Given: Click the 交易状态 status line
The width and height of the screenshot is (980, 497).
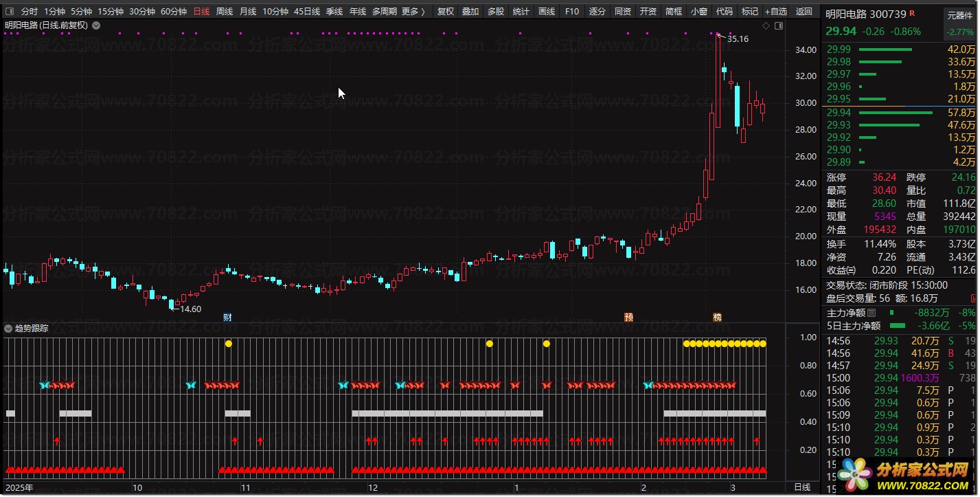Looking at the screenshot, I should tap(887, 285).
